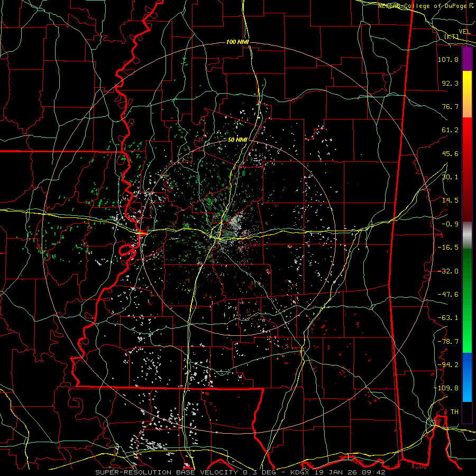Click the 50 NMI range ring label
This screenshot has height=476, width=476.
(237, 140)
